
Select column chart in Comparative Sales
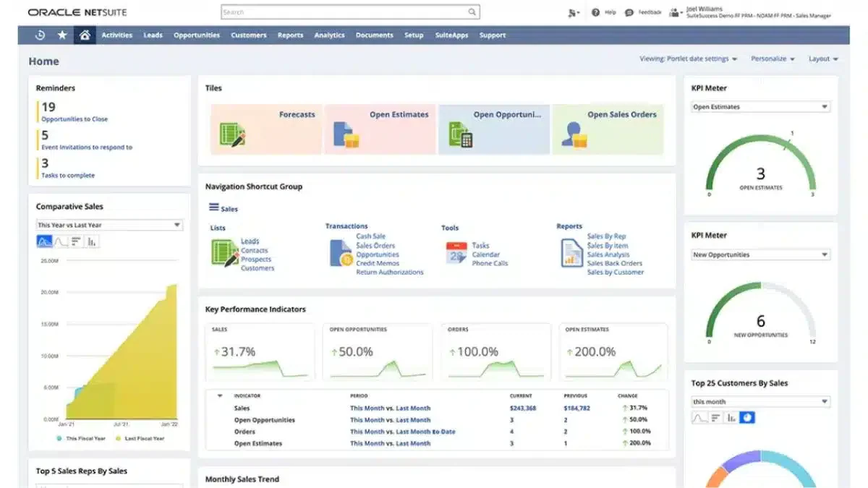92,241
